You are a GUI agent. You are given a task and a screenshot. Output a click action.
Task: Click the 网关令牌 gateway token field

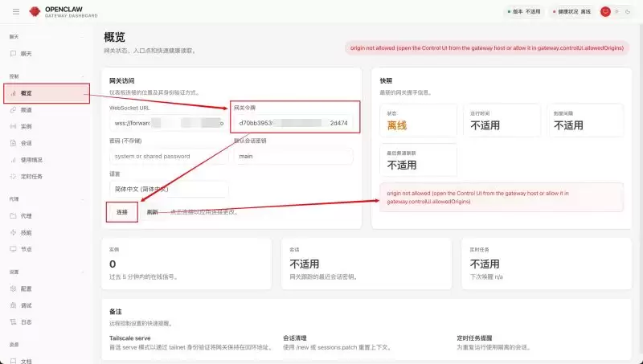[293, 123]
